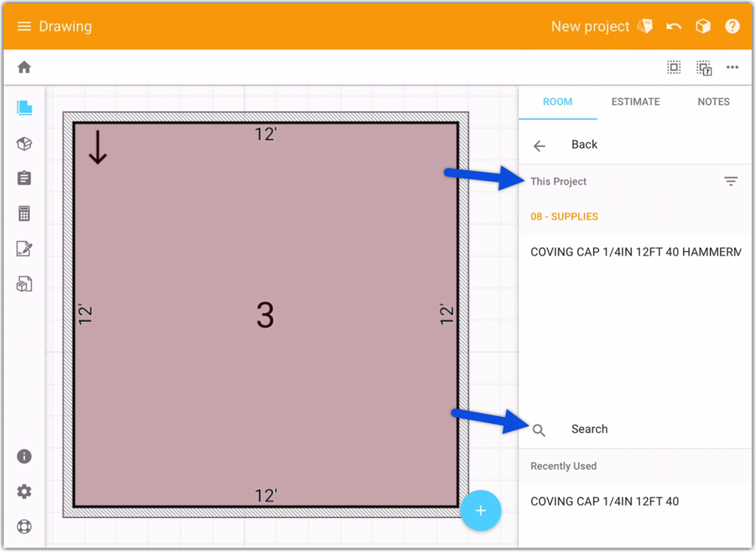The width and height of the screenshot is (756, 552).
Task: Select the recently used COVING CAP 1/4IN 12FT 40
Action: click(x=635, y=501)
